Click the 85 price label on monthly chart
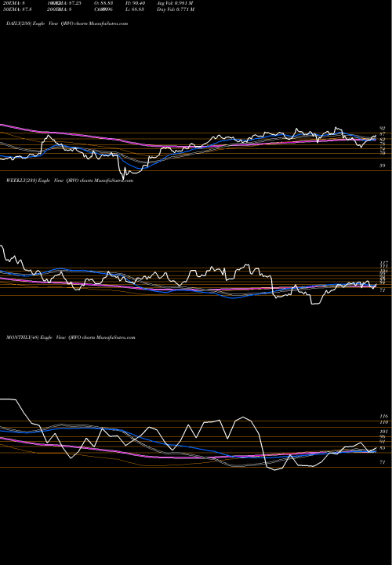The width and height of the screenshot is (392, 565). pyautogui.click(x=383, y=448)
